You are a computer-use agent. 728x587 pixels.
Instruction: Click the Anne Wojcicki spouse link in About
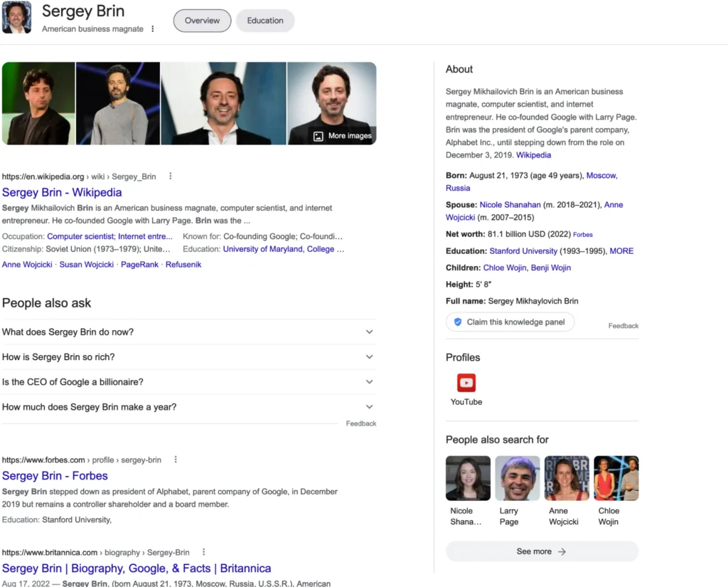pyautogui.click(x=535, y=211)
